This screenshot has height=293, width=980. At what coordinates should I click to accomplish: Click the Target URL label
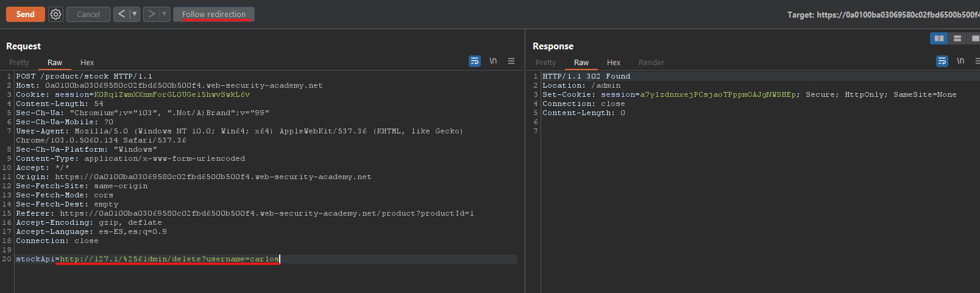(883, 15)
